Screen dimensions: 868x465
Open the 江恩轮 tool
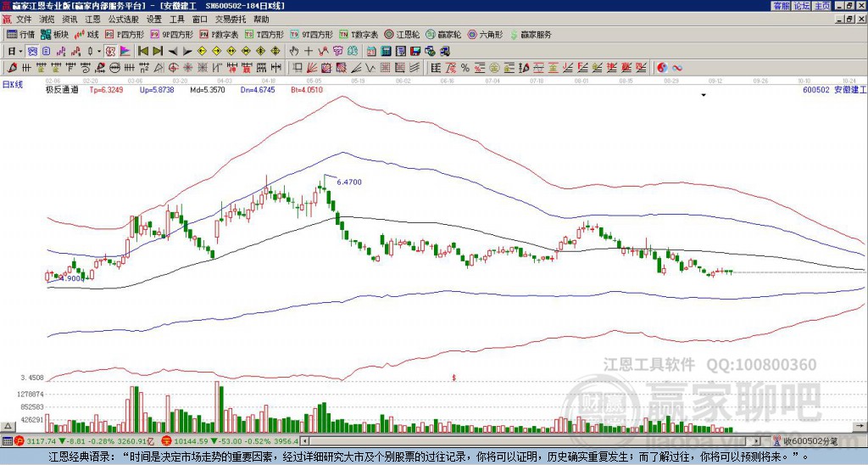click(402, 34)
